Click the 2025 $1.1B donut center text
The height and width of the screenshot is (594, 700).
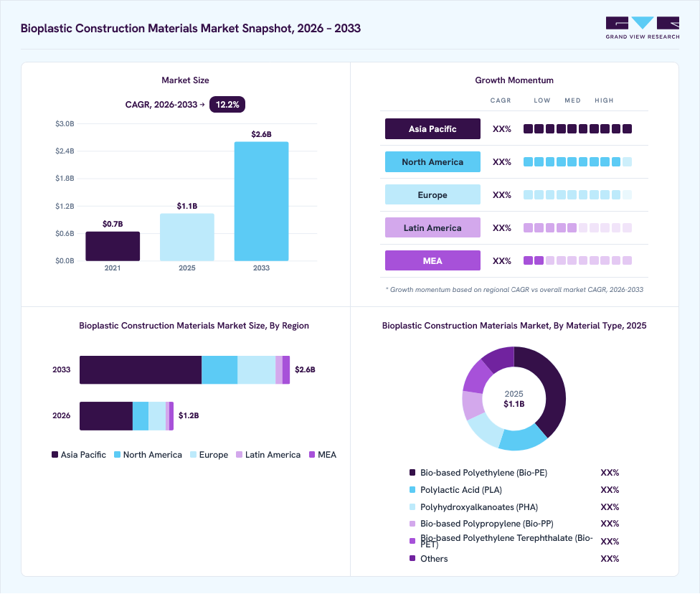coord(514,399)
